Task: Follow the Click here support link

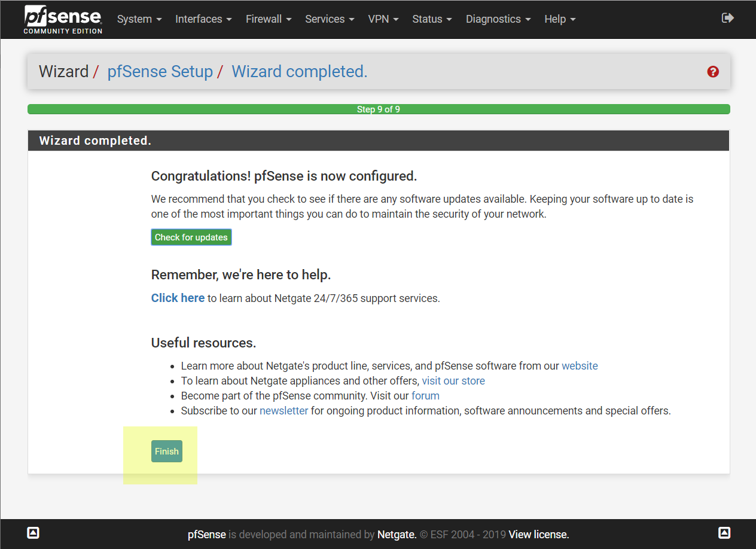Action: [178, 298]
